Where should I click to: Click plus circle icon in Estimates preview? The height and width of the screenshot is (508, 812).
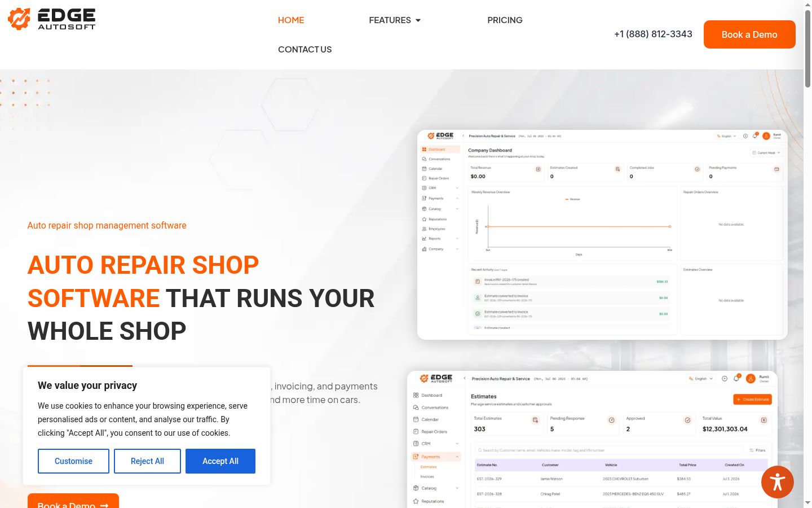[x=725, y=379]
